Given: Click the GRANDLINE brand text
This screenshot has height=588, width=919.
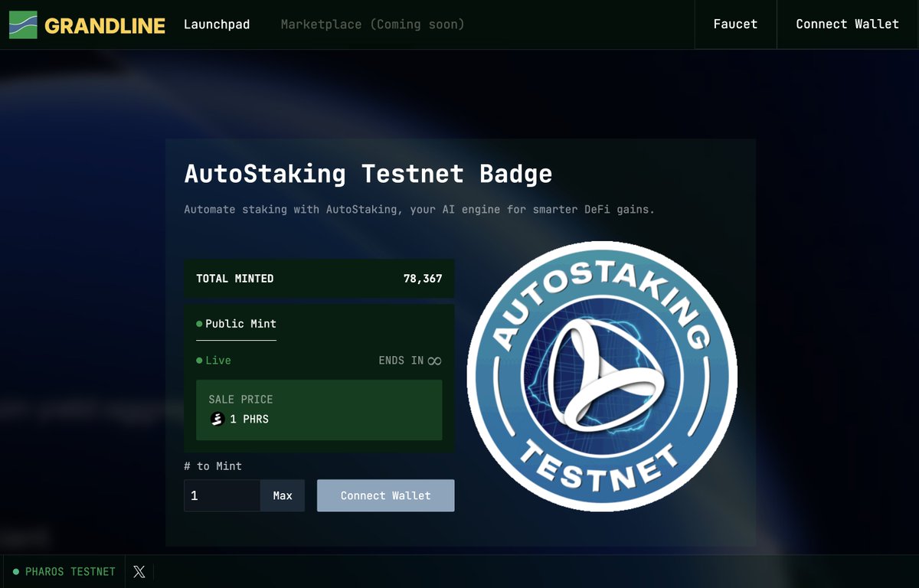Looking at the screenshot, I should click(105, 25).
